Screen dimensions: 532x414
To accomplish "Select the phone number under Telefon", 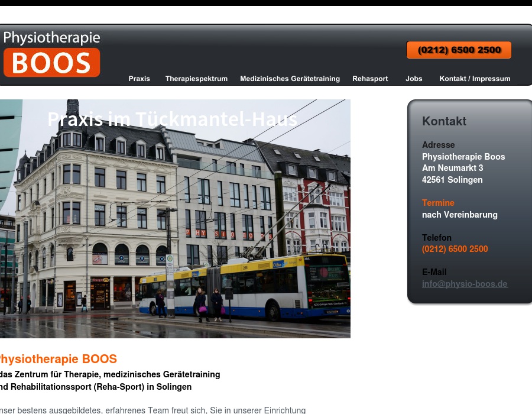I will tap(455, 249).
